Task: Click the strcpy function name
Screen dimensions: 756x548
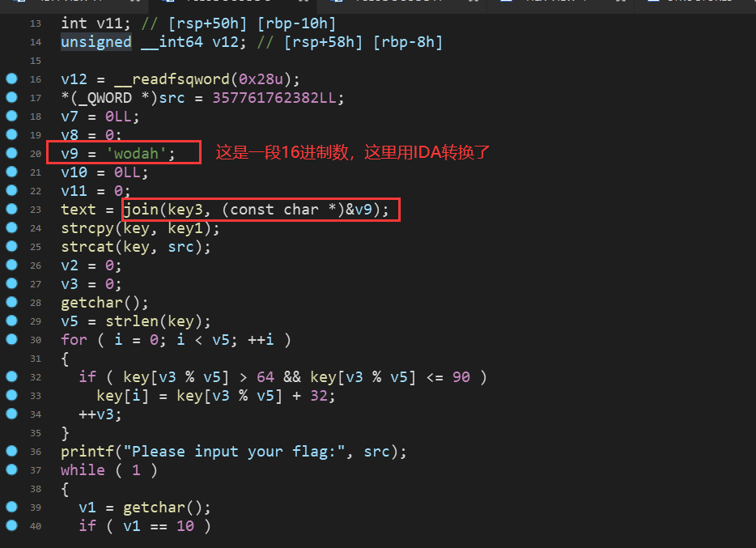Action: (87, 228)
